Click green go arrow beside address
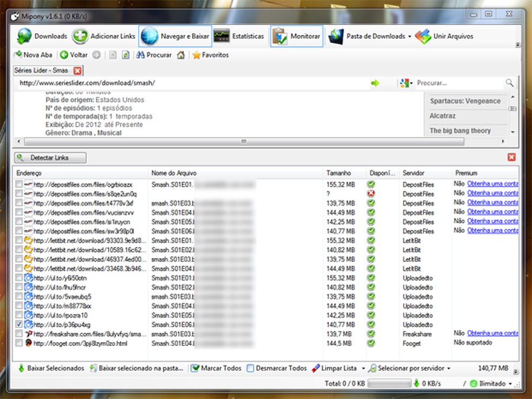 [375, 83]
